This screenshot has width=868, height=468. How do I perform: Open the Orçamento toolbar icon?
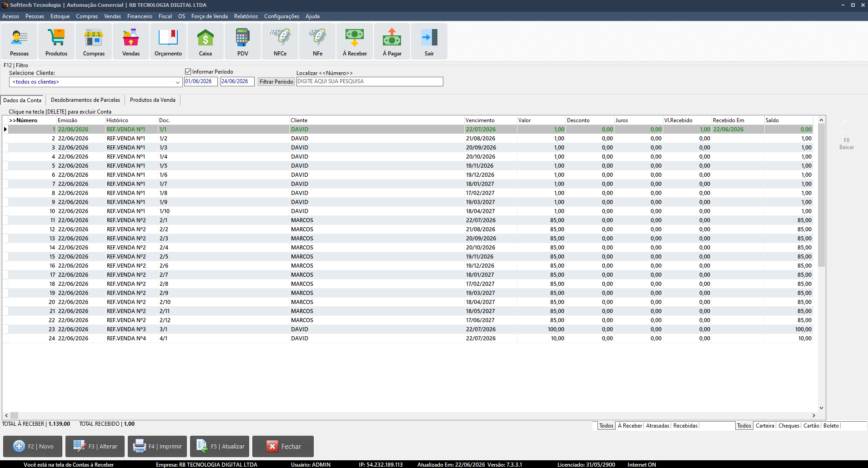(x=168, y=41)
